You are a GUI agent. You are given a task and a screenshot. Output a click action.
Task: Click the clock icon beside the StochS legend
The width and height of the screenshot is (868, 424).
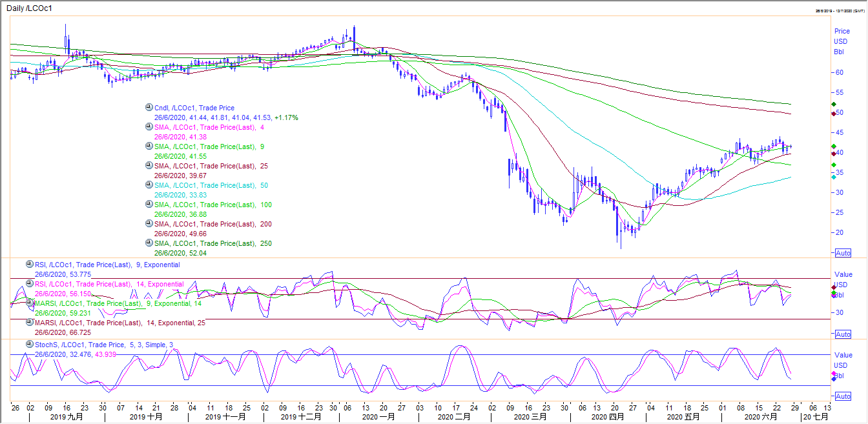pos(29,344)
